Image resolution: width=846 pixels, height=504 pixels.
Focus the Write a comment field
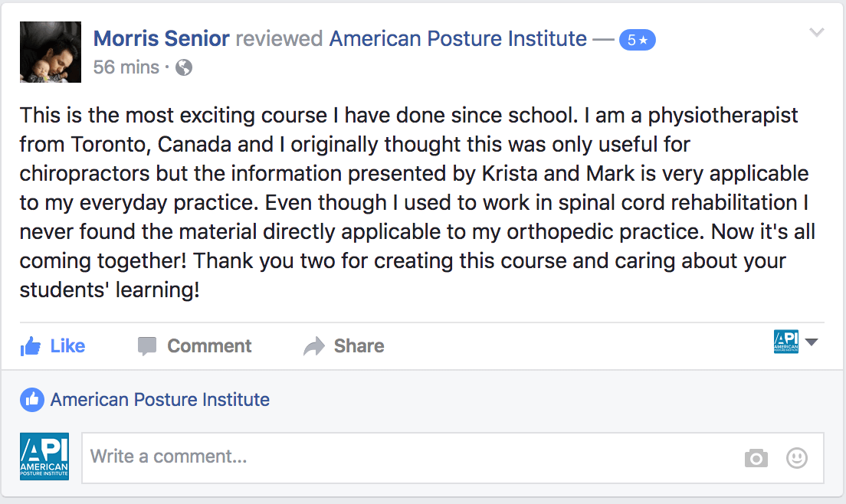pos(406,458)
